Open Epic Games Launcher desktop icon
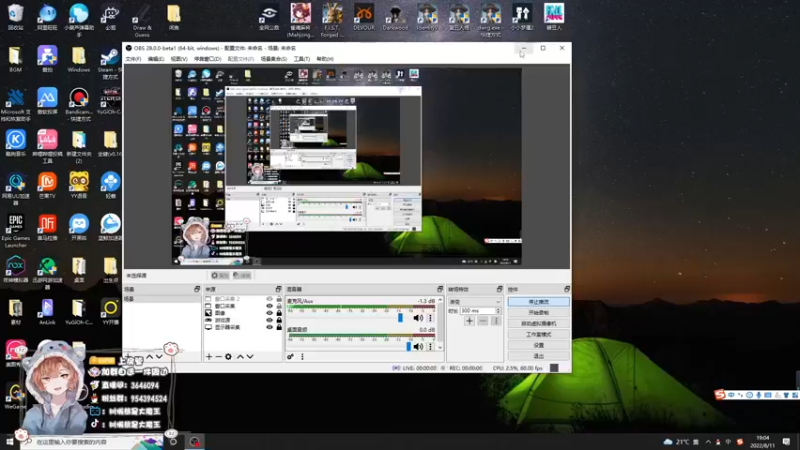Viewport: 800px width, 450px height. 16,231
